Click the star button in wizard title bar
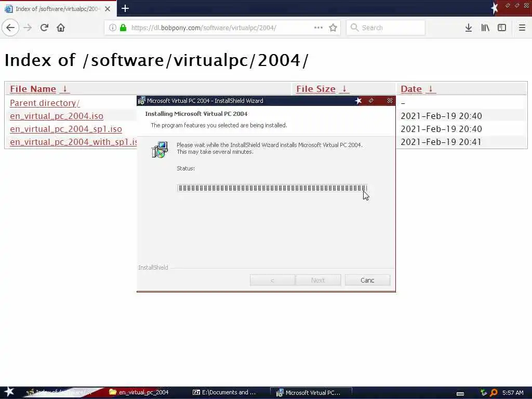This screenshot has width=532, height=399. [x=358, y=101]
